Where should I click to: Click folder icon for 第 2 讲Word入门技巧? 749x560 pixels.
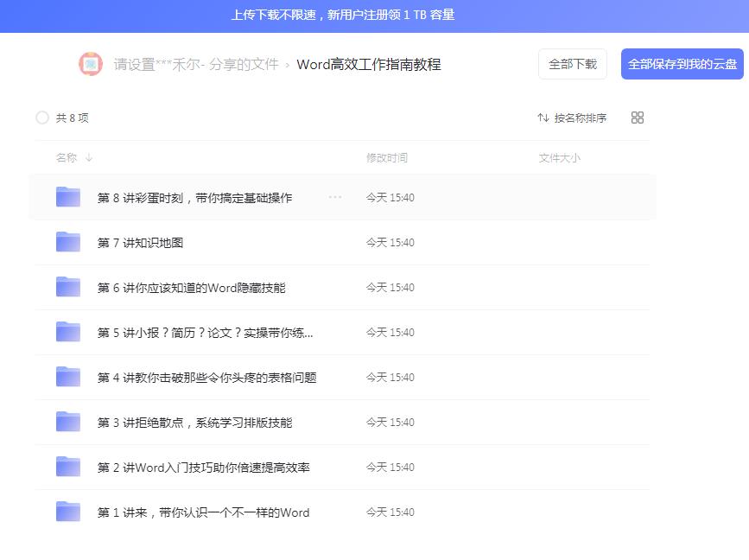click(x=68, y=467)
